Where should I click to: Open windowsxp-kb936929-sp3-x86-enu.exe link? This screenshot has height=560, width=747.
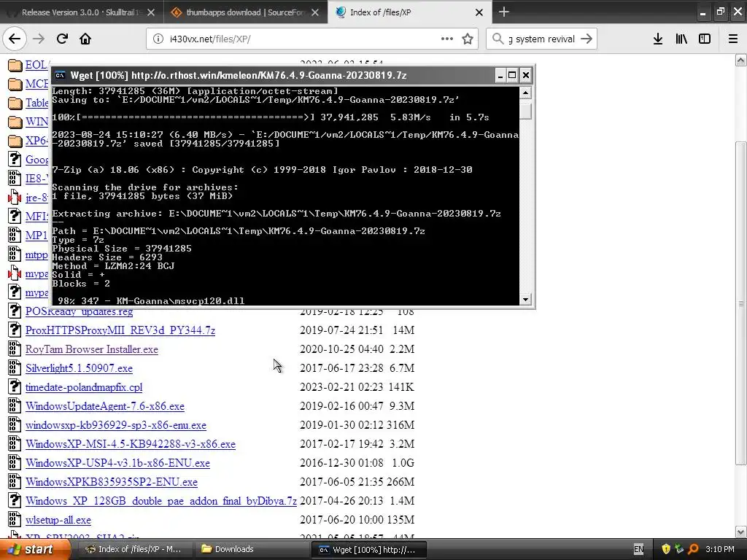point(116,425)
